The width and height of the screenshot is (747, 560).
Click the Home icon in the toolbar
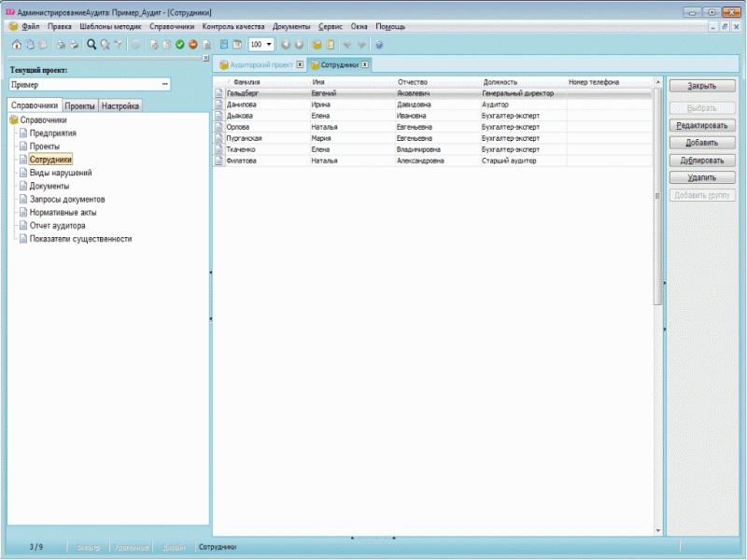click(16, 44)
